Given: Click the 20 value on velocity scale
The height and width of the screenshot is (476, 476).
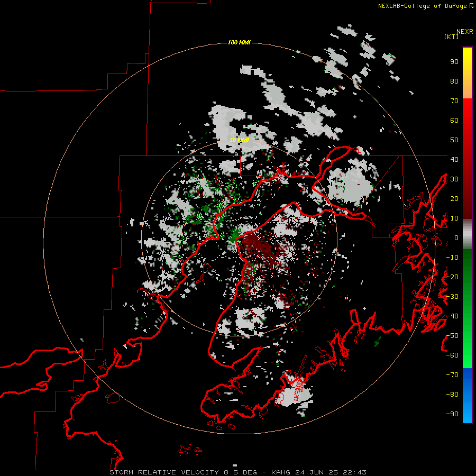Looking at the screenshot, I should 454,198.
